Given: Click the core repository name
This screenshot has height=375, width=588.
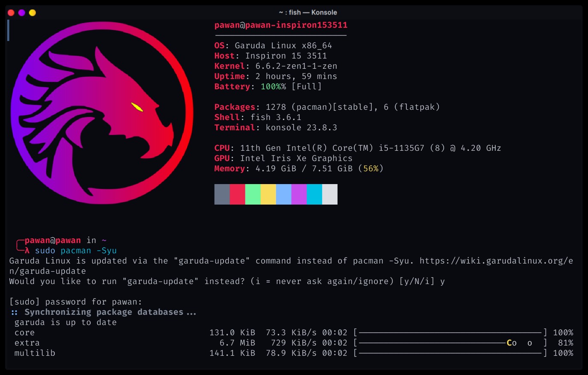Looking at the screenshot, I should (x=24, y=333).
